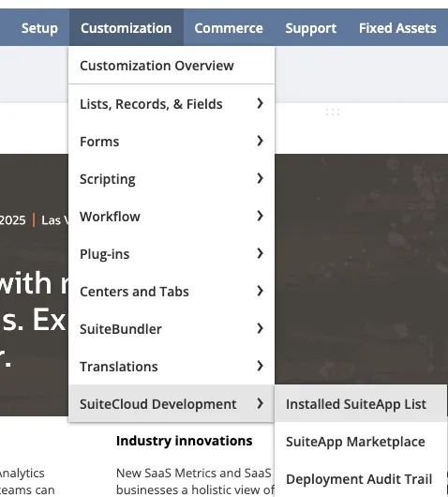
Task: Expand chevron beside Scripting
Action: point(261,178)
